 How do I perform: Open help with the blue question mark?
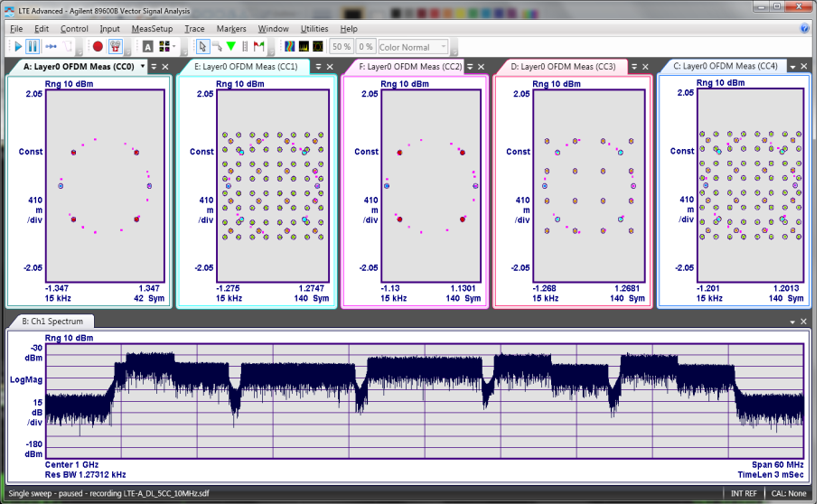tap(804, 28)
